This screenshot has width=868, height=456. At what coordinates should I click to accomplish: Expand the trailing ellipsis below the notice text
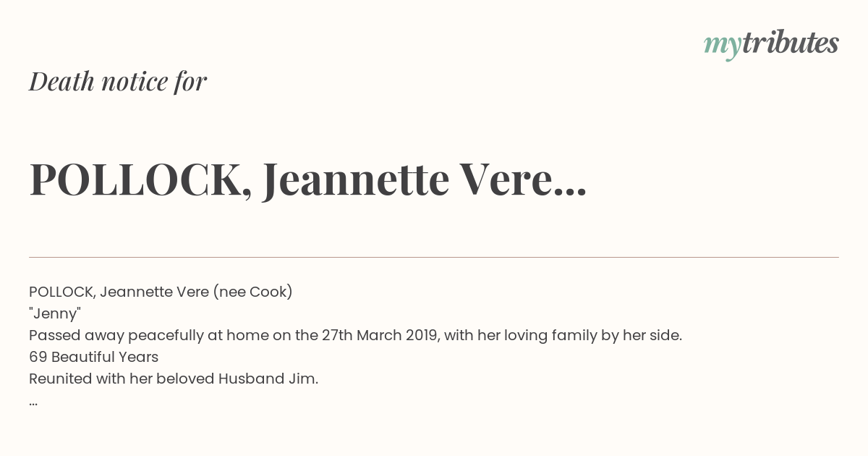pos(33,402)
